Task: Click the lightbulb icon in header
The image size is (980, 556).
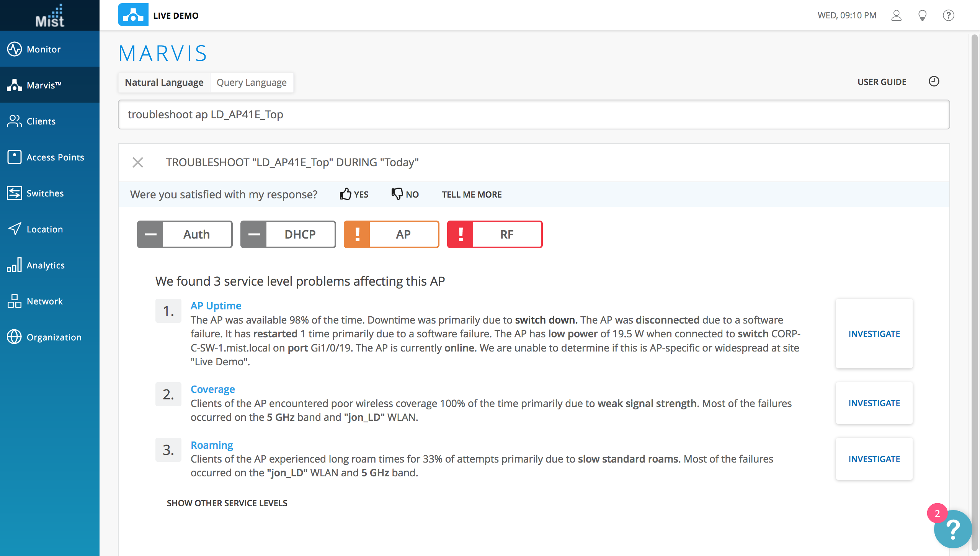Action: 922,15
